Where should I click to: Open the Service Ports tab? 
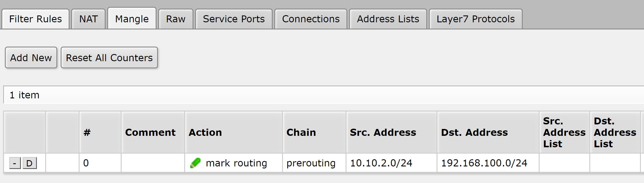[x=234, y=19]
